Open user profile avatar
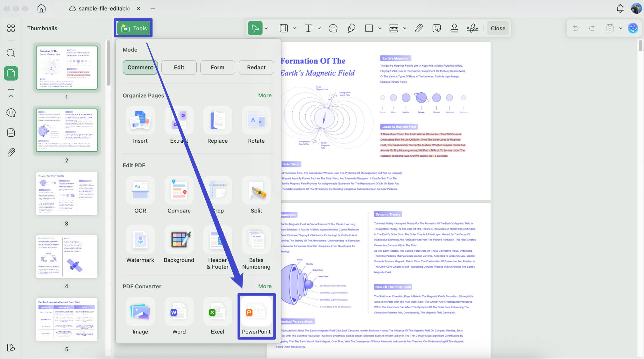The image size is (644, 359). click(x=636, y=8)
